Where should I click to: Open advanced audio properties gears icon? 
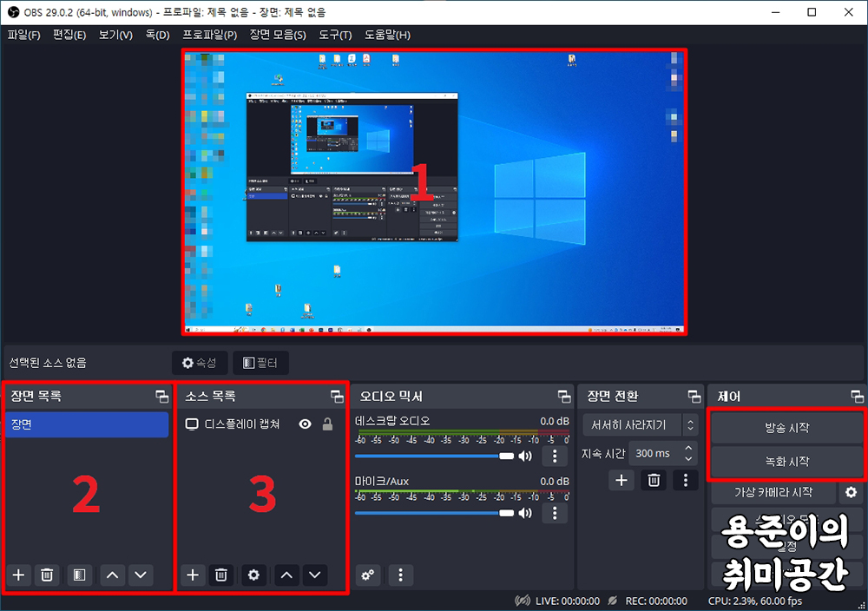pyautogui.click(x=368, y=575)
